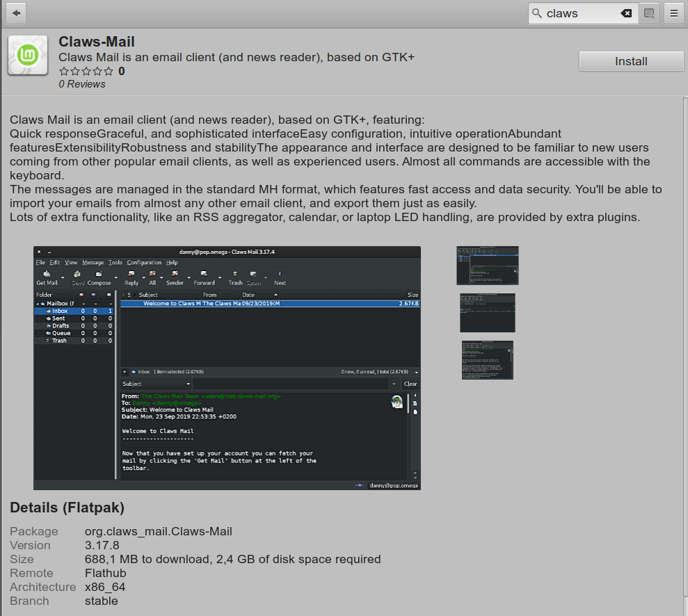This screenshot has width=688, height=616.
Task: Click the 'Version' label
Action: click(x=30, y=545)
